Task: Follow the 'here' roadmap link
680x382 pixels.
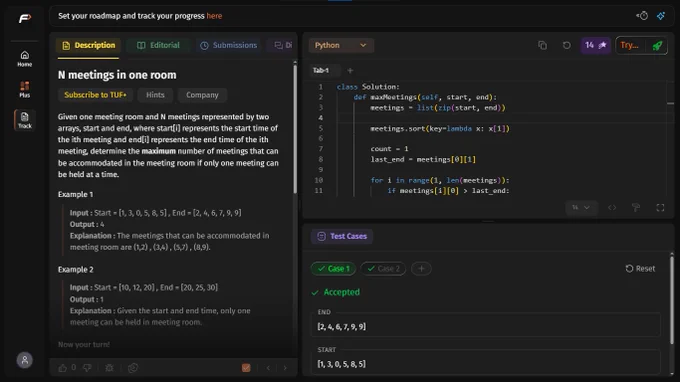Action: click(214, 16)
